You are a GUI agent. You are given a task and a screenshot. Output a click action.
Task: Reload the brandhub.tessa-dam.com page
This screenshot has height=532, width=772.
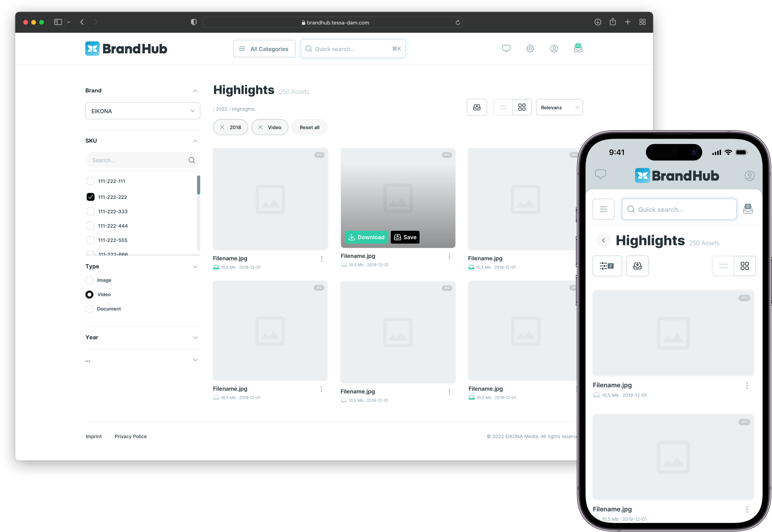click(458, 22)
